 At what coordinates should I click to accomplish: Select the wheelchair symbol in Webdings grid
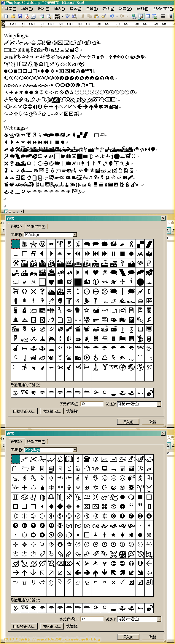(96, 358)
